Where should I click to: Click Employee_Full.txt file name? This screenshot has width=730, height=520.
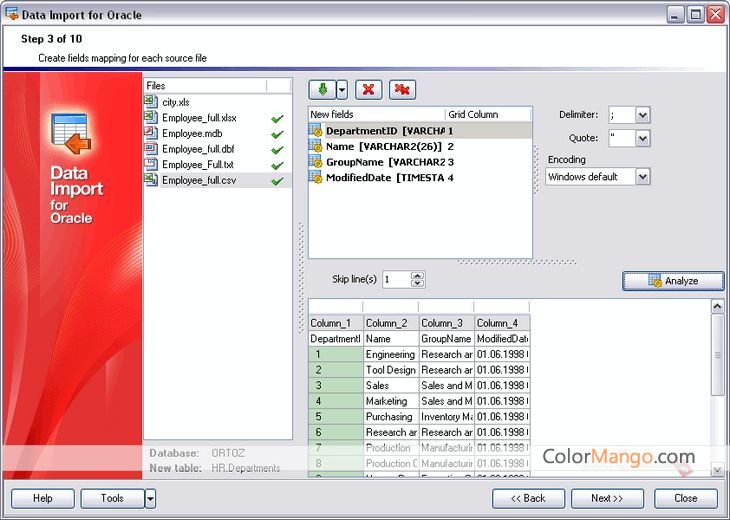click(198, 165)
